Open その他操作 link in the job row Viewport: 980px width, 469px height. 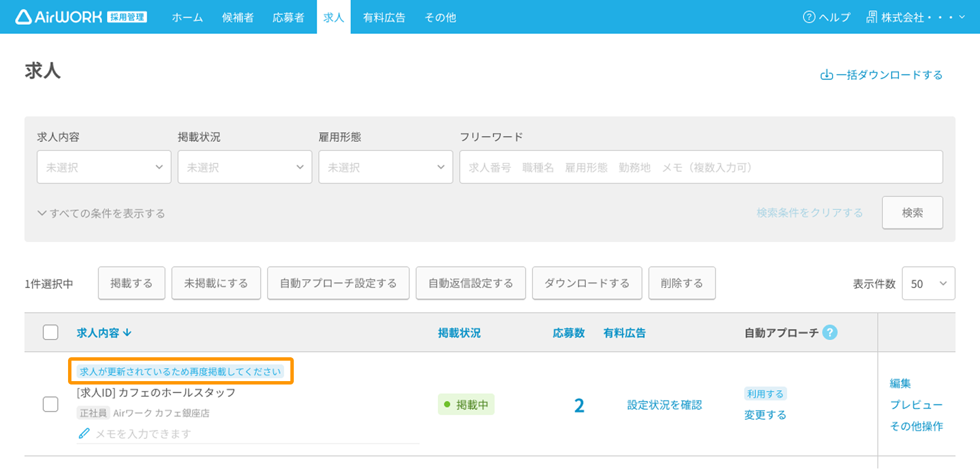pos(916,426)
